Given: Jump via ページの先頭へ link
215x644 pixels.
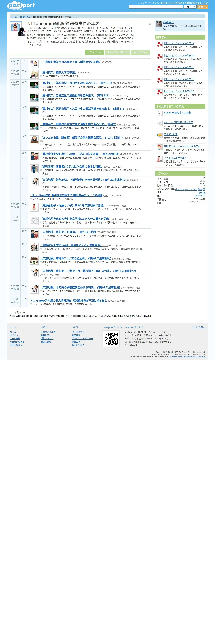Looking at the screenshot, I should coord(198,327).
